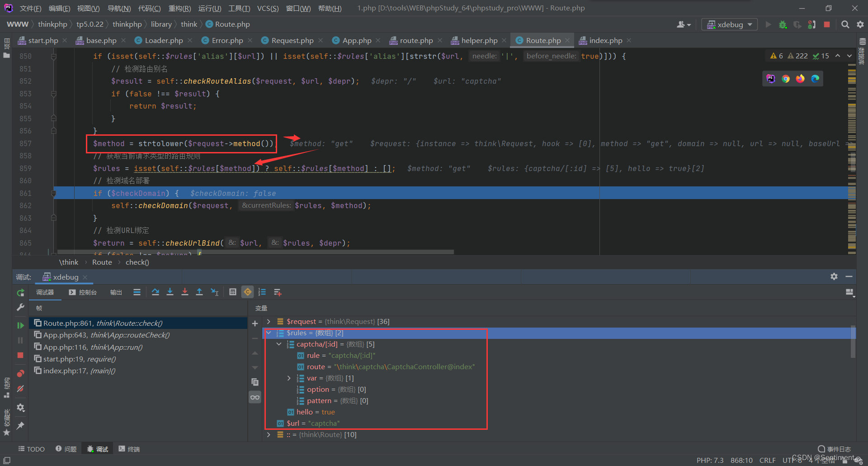Screen dimensions: 868x466
Task: Stop debugging with red square in sidebar
Action: pyautogui.click(x=20, y=355)
